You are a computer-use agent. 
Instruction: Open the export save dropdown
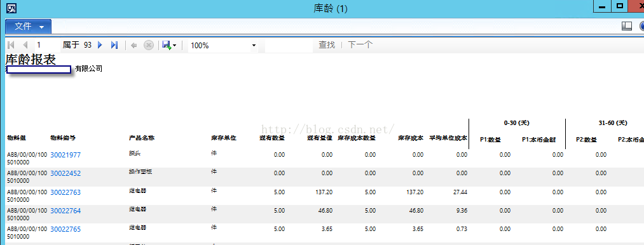coord(169,45)
